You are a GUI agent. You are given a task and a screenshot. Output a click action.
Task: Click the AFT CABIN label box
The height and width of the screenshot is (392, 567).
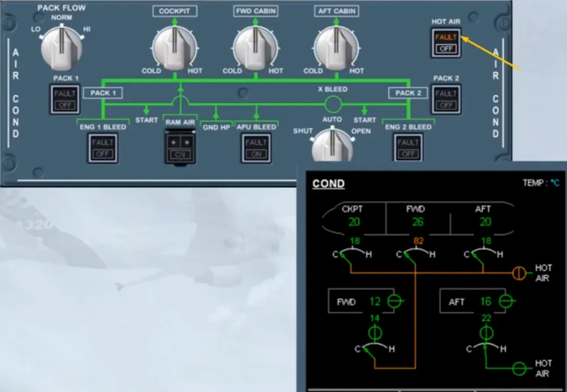(x=336, y=11)
